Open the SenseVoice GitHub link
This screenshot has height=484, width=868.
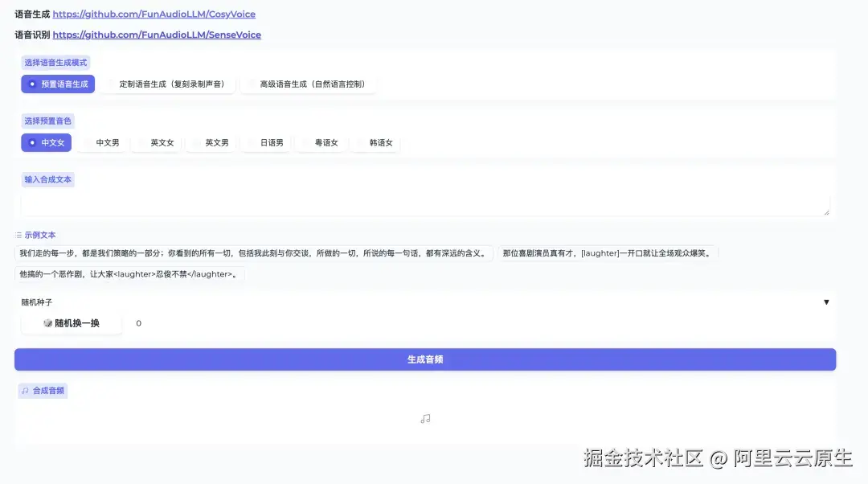(157, 35)
